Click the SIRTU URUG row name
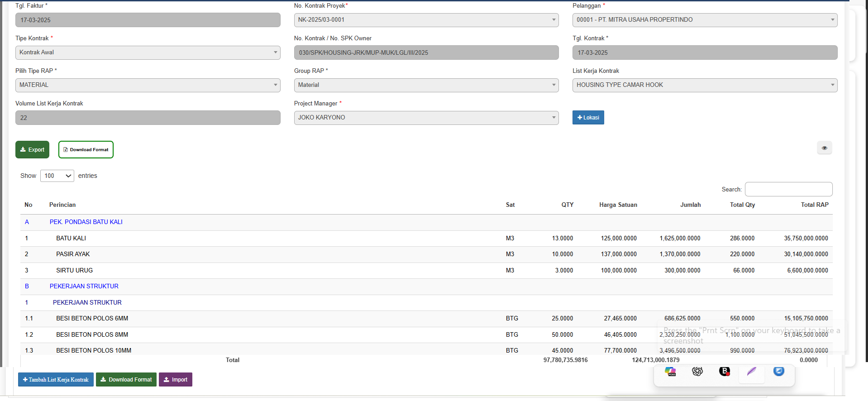 click(74, 271)
